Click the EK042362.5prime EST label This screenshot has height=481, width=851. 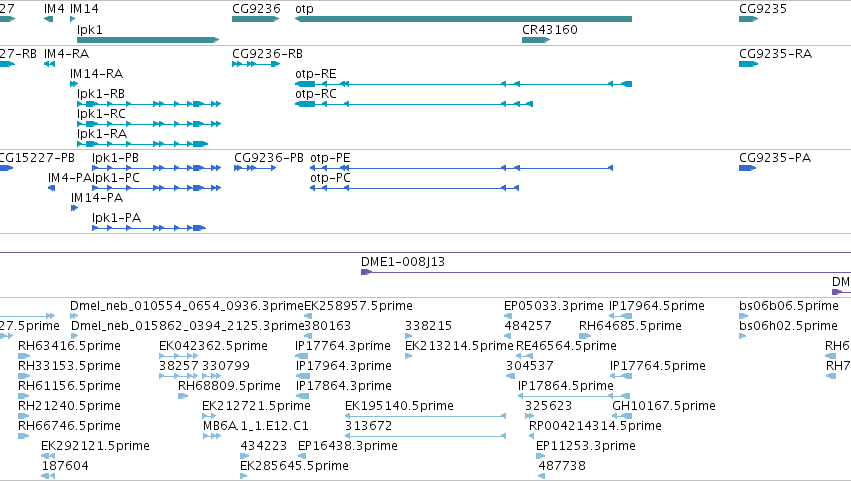pyautogui.click(x=213, y=346)
